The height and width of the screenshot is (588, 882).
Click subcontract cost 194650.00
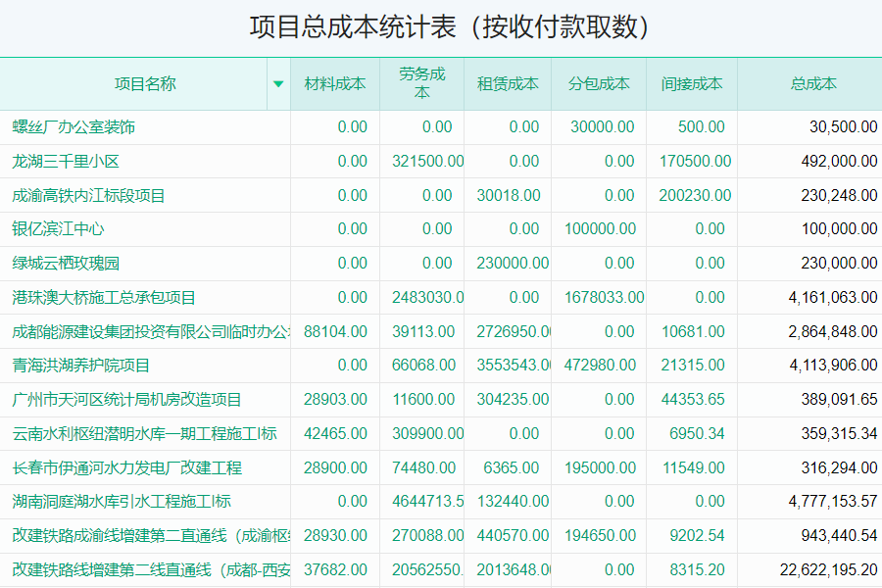(600, 536)
